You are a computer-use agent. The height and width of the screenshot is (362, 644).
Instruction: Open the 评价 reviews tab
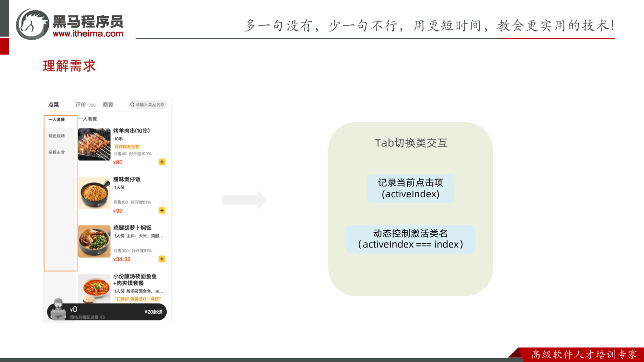point(85,105)
